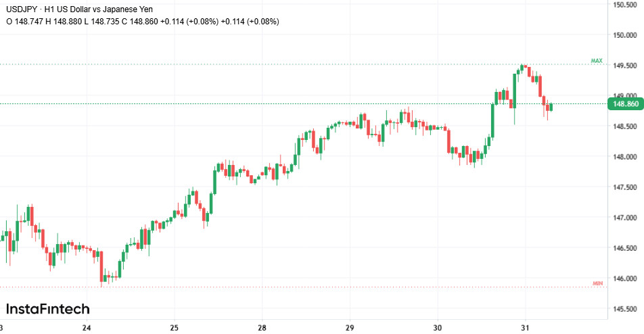Click the 149.500 price scale label
This screenshot has width=644, height=334.
(x=625, y=66)
